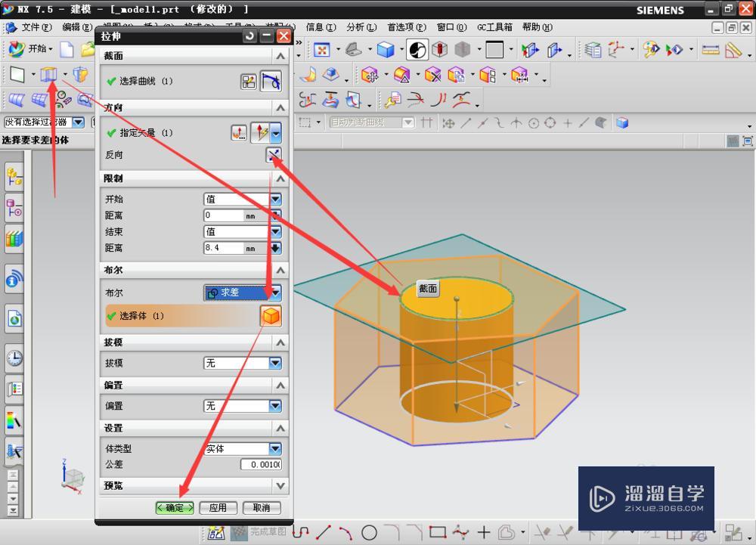Click the Extrude tool icon in toolbar
This screenshot has height=545, width=756.
pyautogui.click(x=48, y=75)
